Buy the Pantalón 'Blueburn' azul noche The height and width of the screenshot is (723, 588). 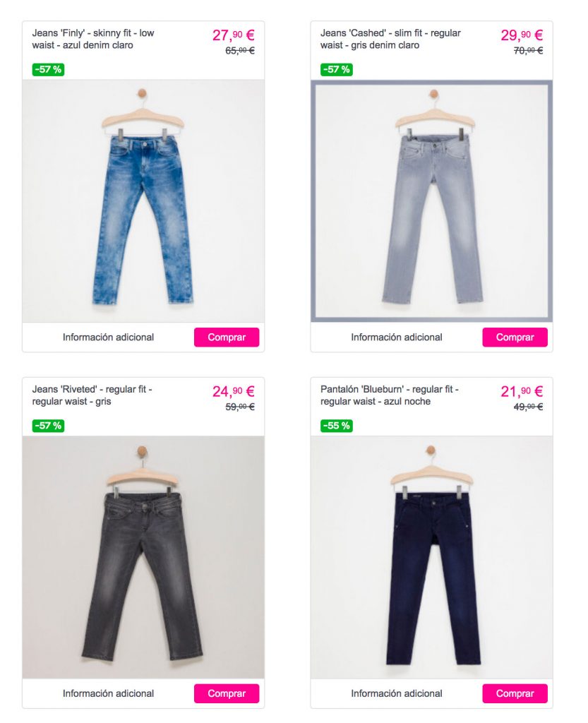point(515,693)
